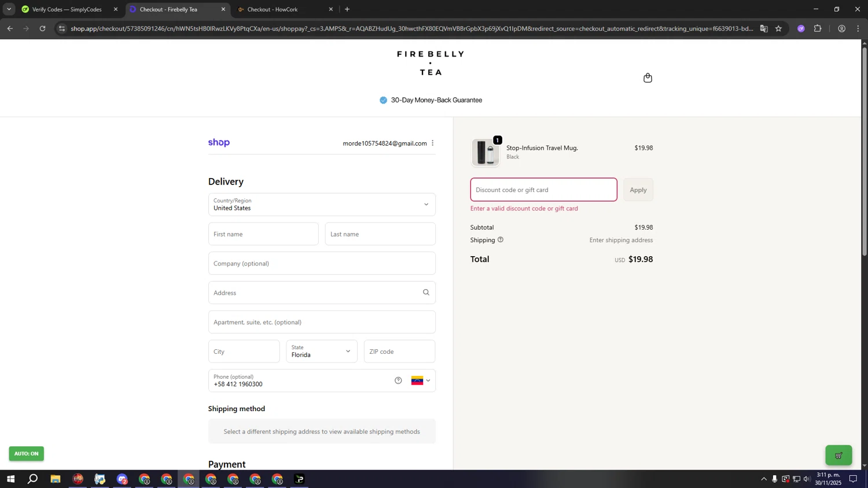This screenshot has height=488, width=868.
Task: Click the email morde105754824@gmail.com
Action: pos(385,143)
